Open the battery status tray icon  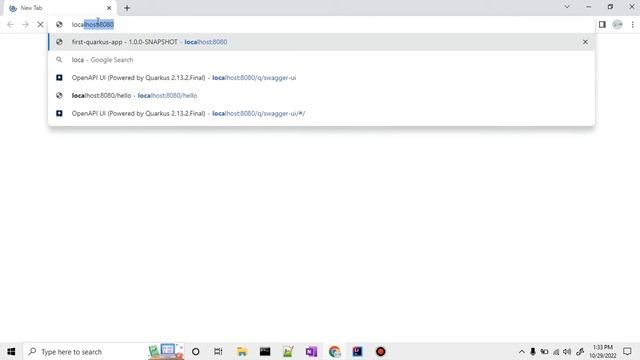coord(544,351)
